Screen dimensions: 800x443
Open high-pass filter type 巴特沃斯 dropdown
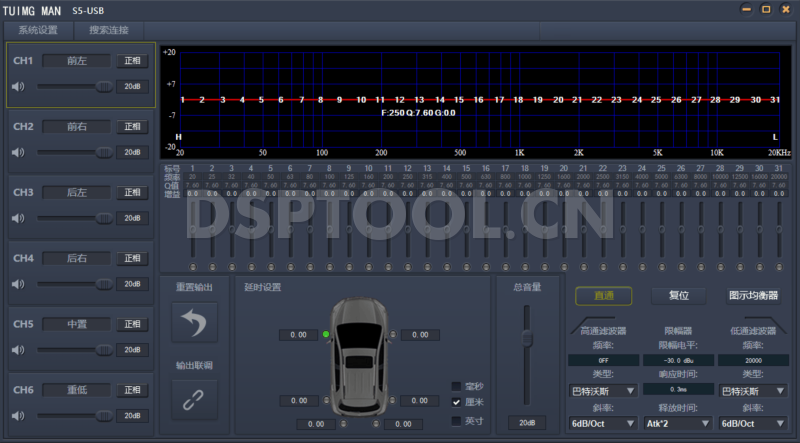[603, 391]
